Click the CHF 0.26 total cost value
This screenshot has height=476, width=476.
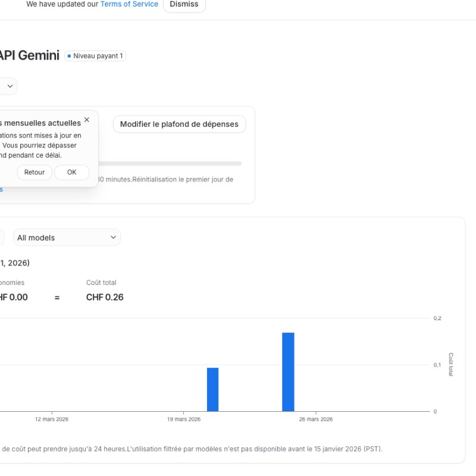105,297
